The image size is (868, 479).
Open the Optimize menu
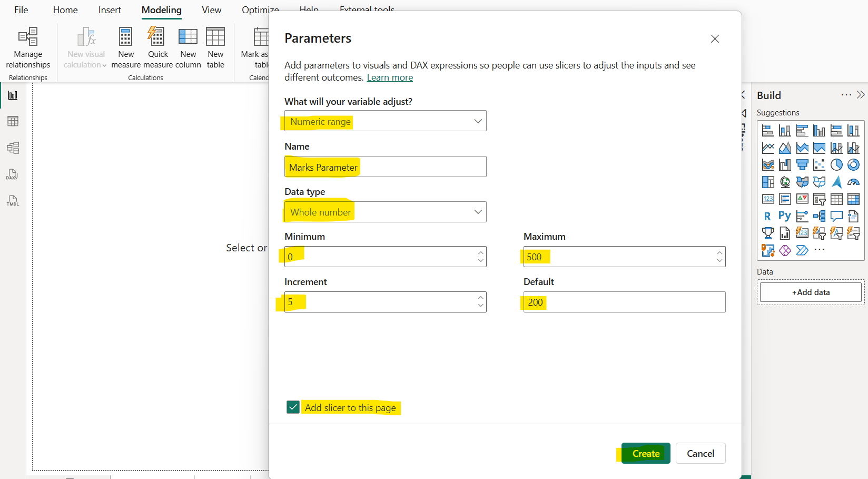[260, 9]
